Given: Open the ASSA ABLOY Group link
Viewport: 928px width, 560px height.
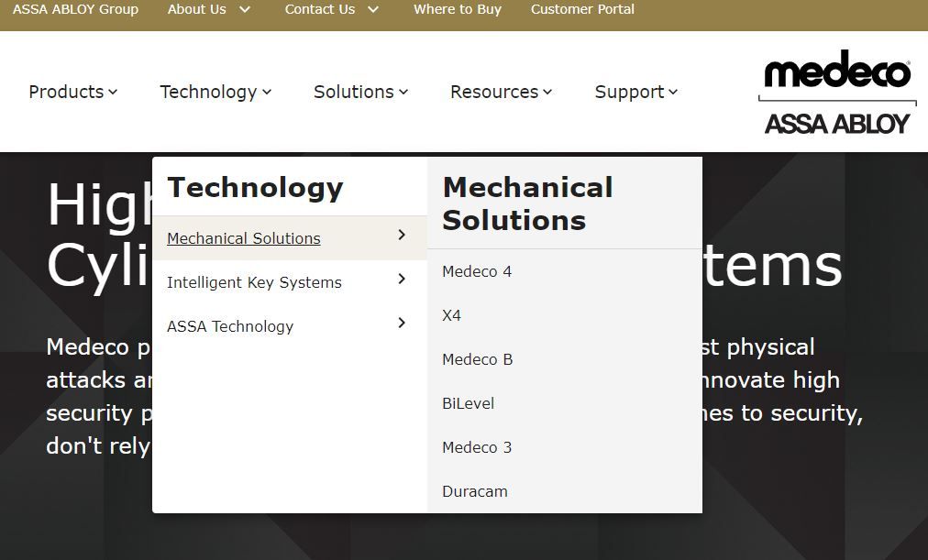Looking at the screenshot, I should [75, 9].
